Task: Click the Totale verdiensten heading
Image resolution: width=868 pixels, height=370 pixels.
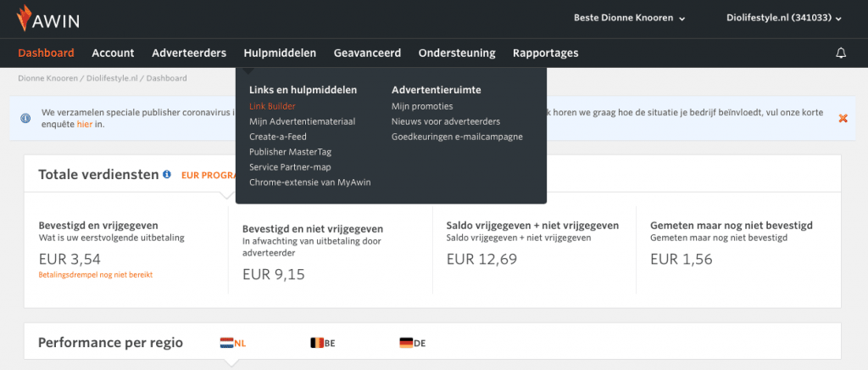Action: click(x=98, y=175)
